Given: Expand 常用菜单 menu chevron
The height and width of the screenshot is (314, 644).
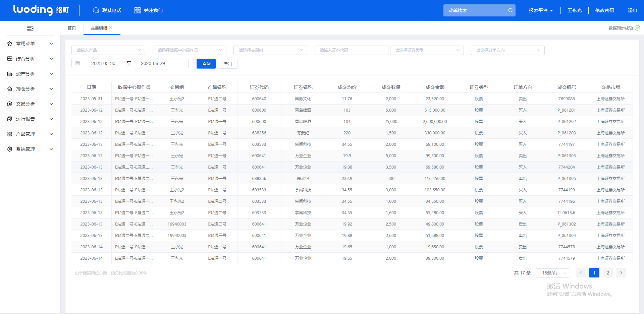Looking at the screenshot, I should pyautogui.click(x=51, y=44).
